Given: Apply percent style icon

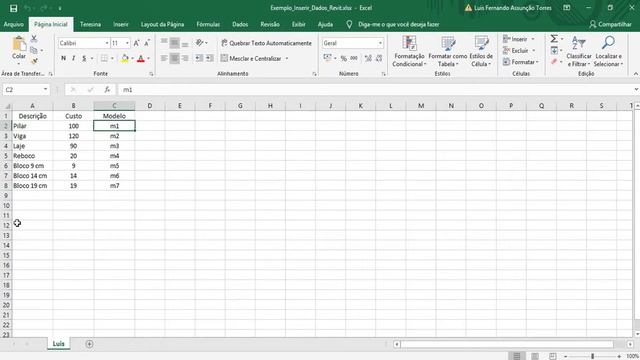Looking at the screenshot, I should [344, 58].
